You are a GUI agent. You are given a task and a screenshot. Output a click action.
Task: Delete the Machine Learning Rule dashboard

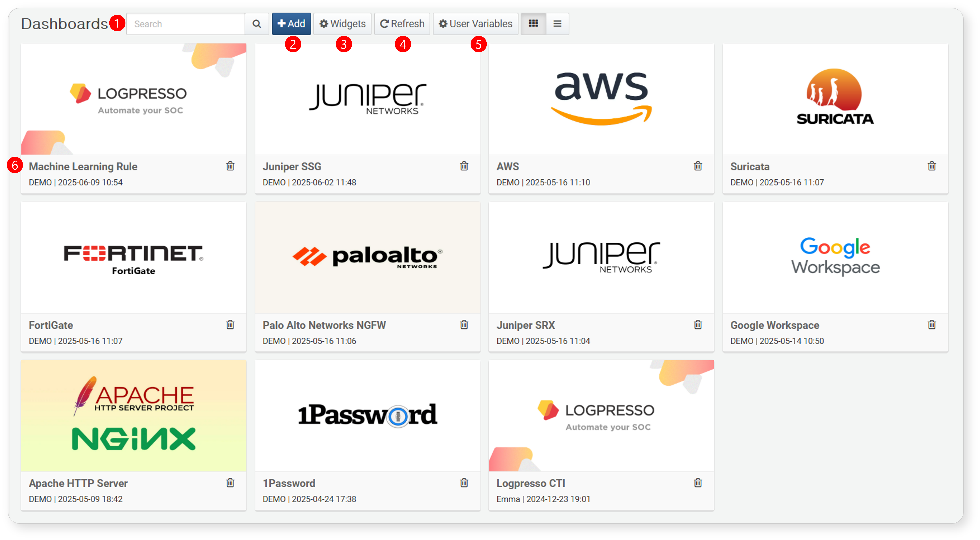click(x=230, y=166)
